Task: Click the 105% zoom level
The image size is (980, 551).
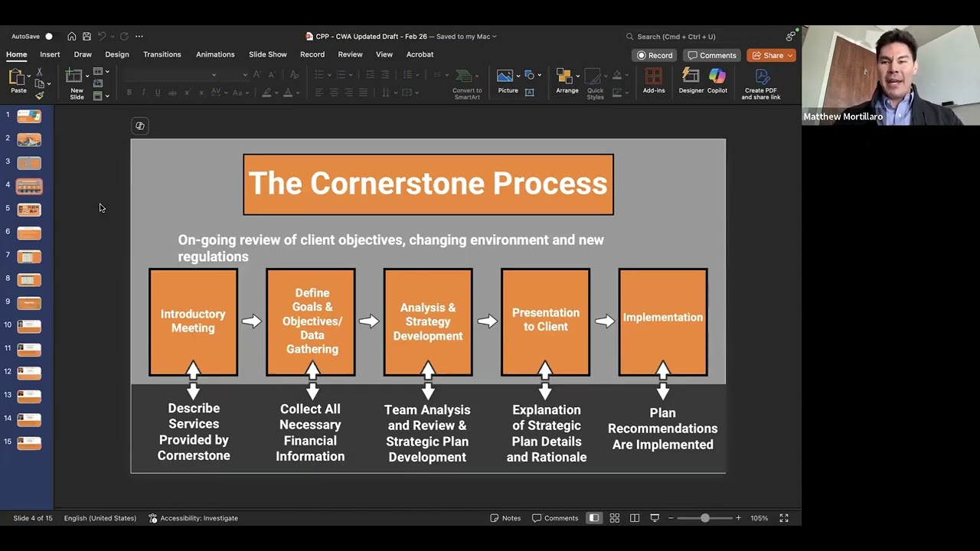Action: (759, 518)
